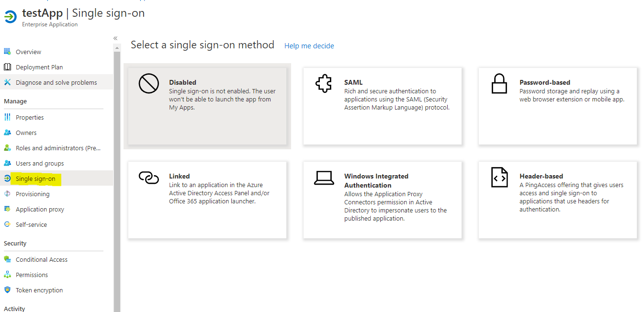Navigate to Users and groups
The height and width of the screenshot is (312, 644).
[x=39, y=163]
